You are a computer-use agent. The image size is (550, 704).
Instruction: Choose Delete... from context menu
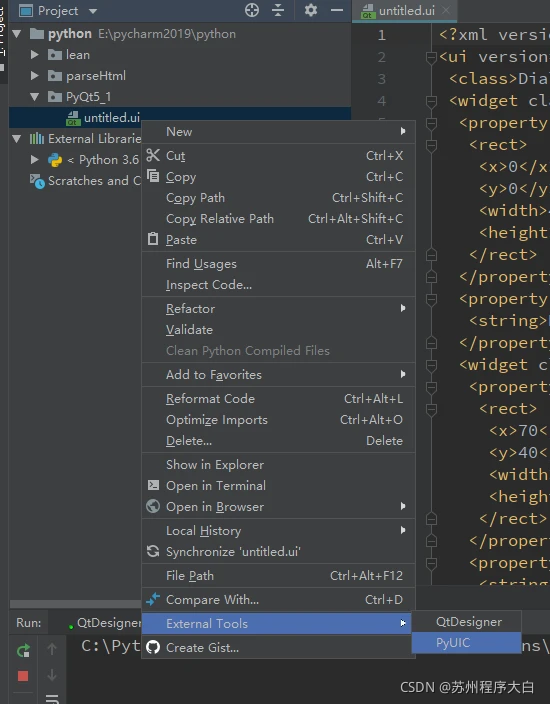tap(278, 440)
